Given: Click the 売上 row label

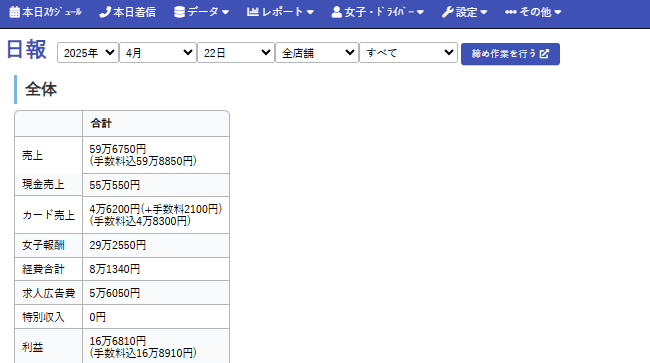Looking at the screenshot, I should [32, 155].
